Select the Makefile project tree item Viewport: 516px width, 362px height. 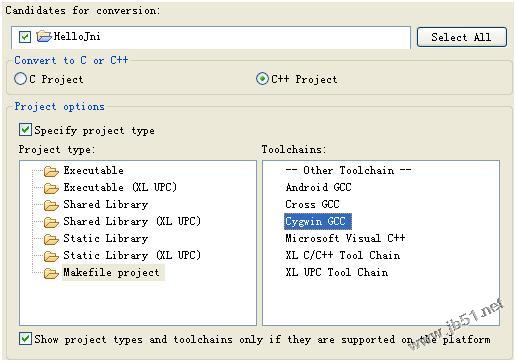pos(112,273)
